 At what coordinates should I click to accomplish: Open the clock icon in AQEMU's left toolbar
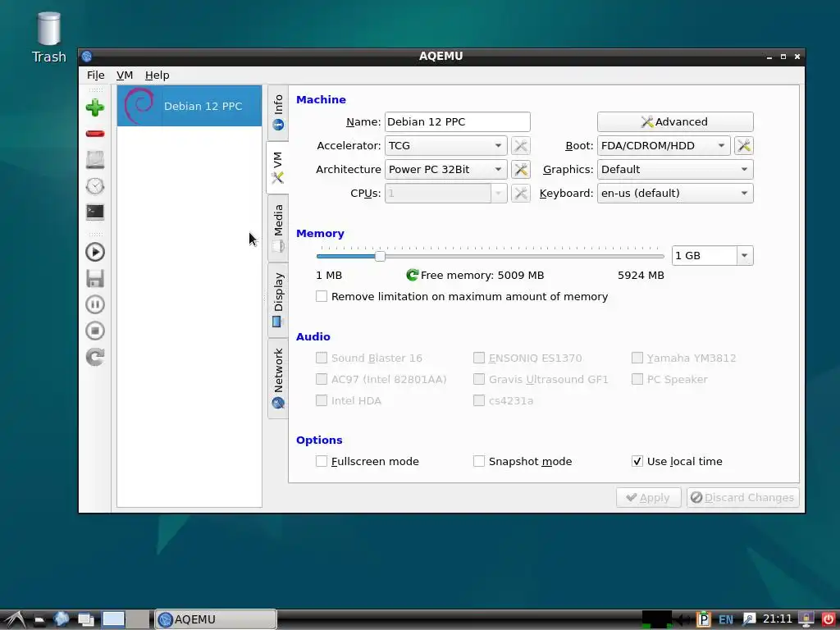(95, 186)
